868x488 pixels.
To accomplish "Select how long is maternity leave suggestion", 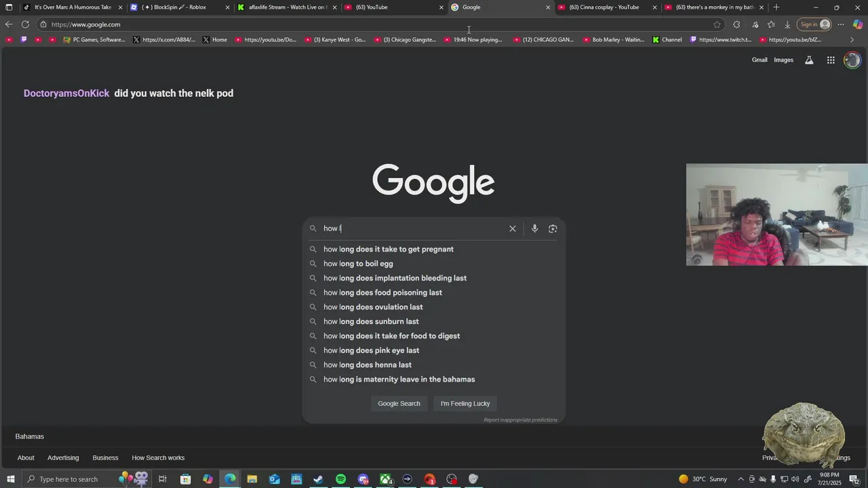I will click(433, 380).
